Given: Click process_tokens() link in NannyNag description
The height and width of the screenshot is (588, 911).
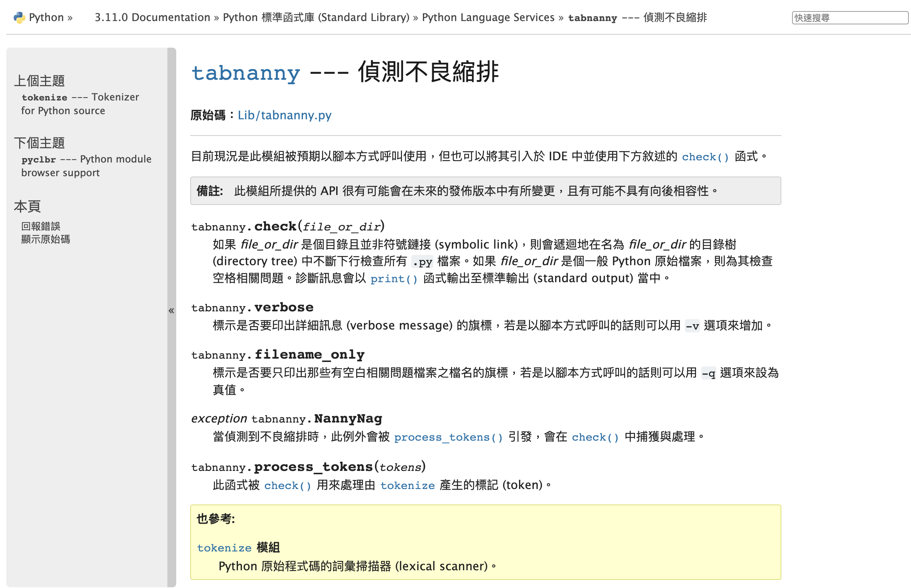Looking at the screenshot, I should tap(448, 437).
